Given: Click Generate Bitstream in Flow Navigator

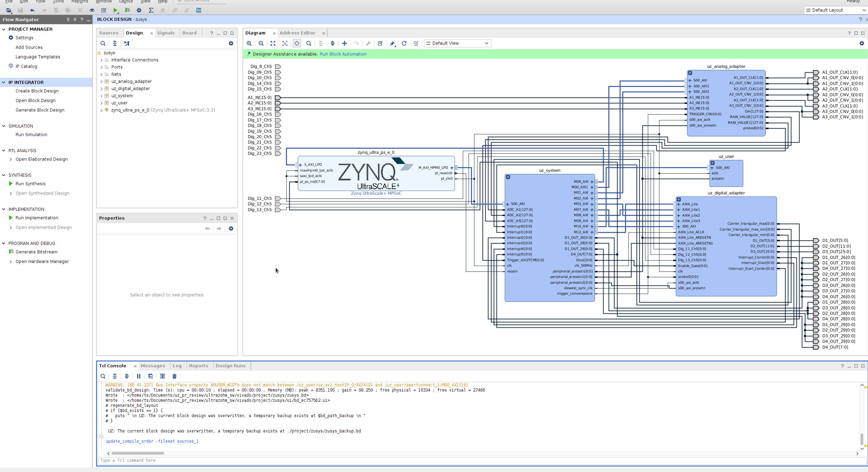Looking at the screenshot, I should click(36, 252).
